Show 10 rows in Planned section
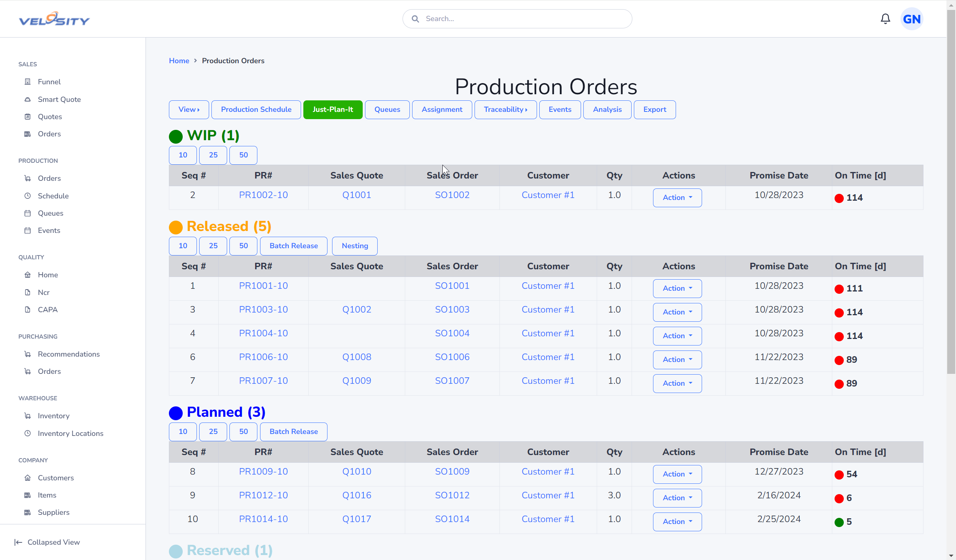This screenshot has width=956, height=560. pos(183,432)
